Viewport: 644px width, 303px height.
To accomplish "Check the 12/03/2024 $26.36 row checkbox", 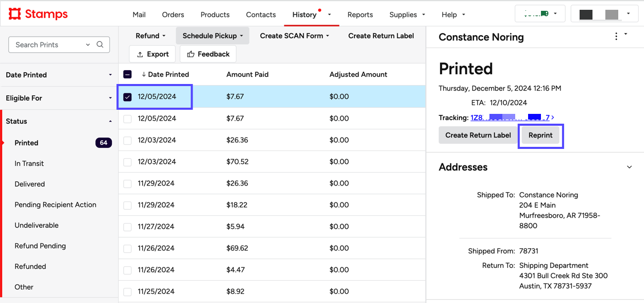I will pos(128,140).
